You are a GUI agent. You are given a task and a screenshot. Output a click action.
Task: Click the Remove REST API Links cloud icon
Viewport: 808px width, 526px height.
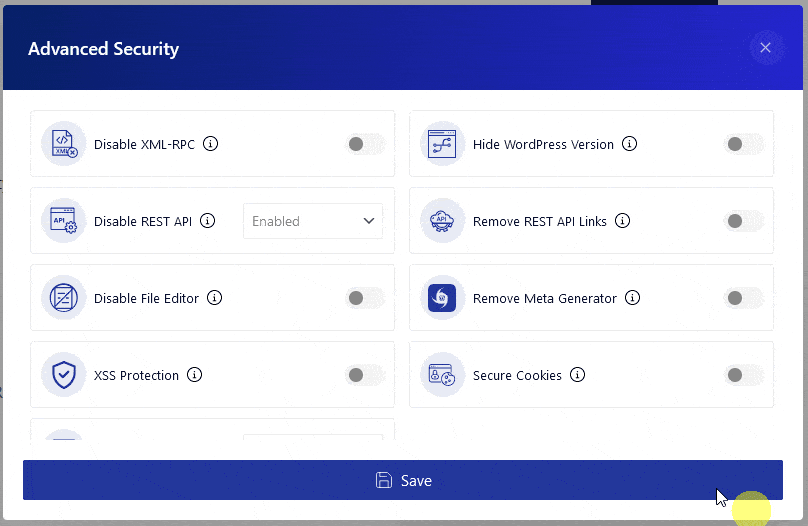click(442, 220)
